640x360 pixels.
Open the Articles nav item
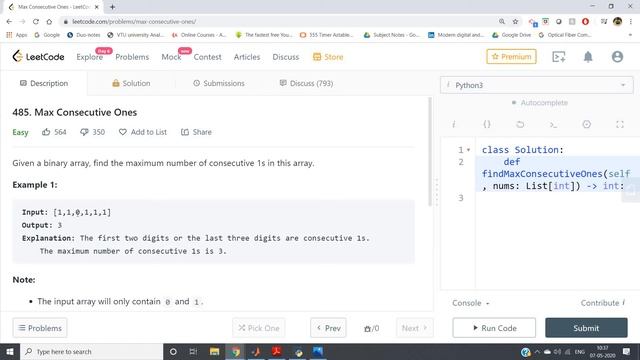(247, 57)
